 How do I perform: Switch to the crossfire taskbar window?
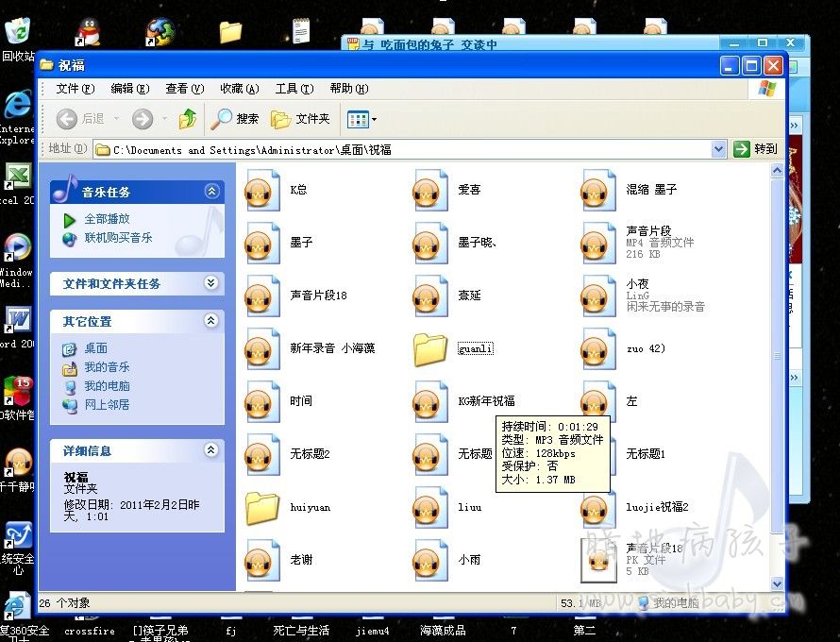(89, 631)
